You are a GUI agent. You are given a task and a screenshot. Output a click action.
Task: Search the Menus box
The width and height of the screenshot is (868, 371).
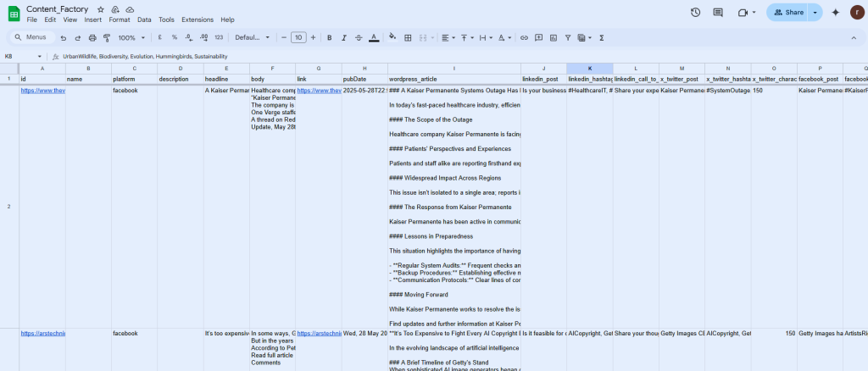[x=32, y=37]
